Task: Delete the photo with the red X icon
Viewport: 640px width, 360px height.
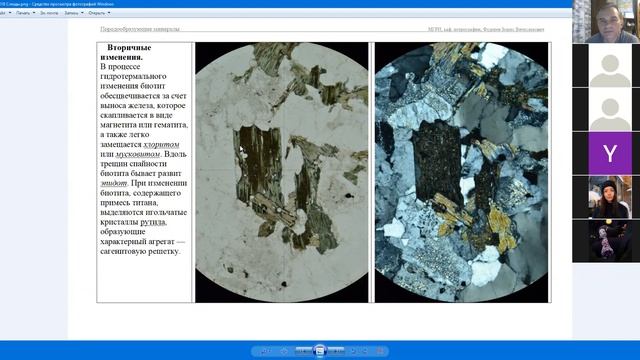Action: 380,351
